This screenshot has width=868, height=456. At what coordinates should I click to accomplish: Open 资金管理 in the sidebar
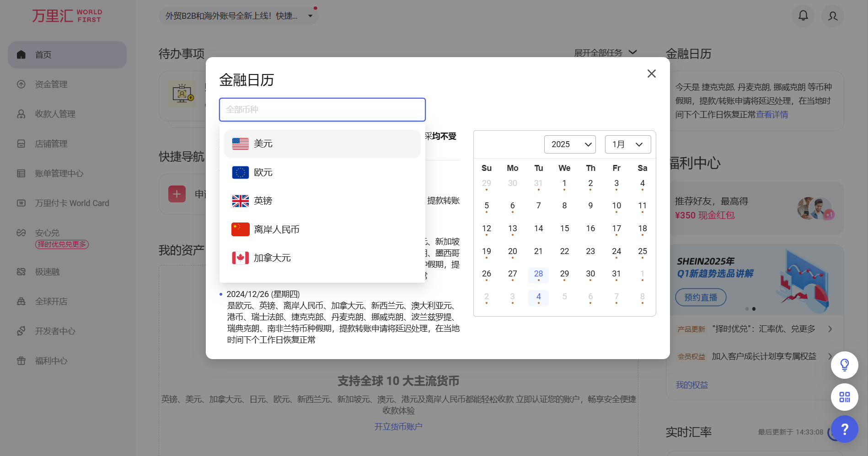[x=51, y=85]
